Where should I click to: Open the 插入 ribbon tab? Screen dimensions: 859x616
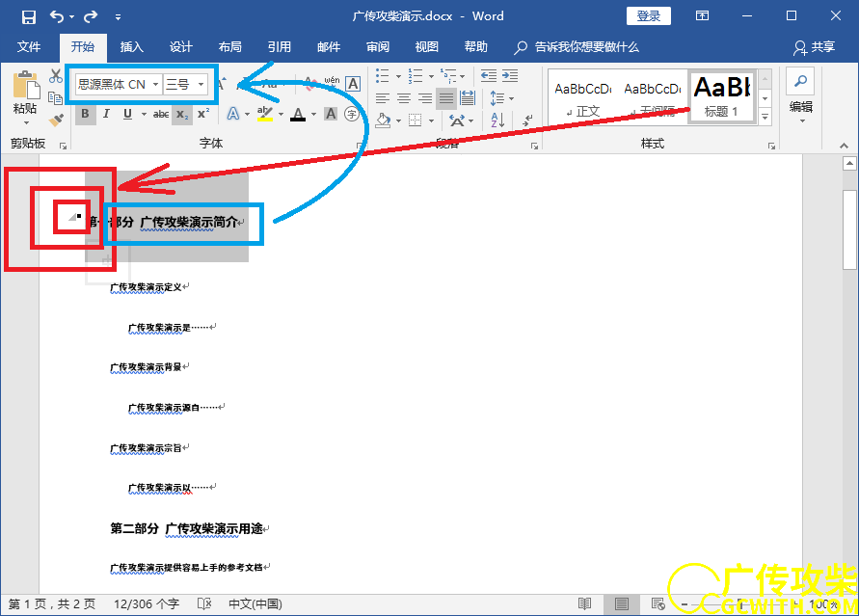131,47
